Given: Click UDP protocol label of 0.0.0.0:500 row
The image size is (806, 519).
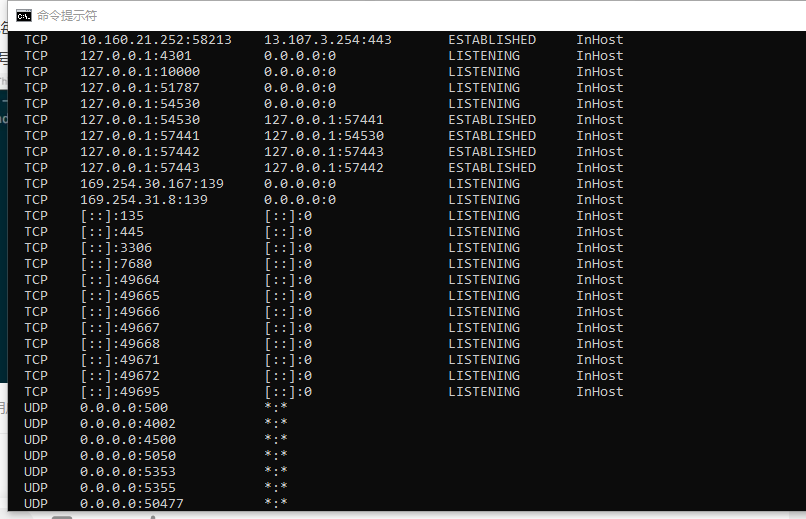Looking at the screenshot, I should click(x=36, y=407).
